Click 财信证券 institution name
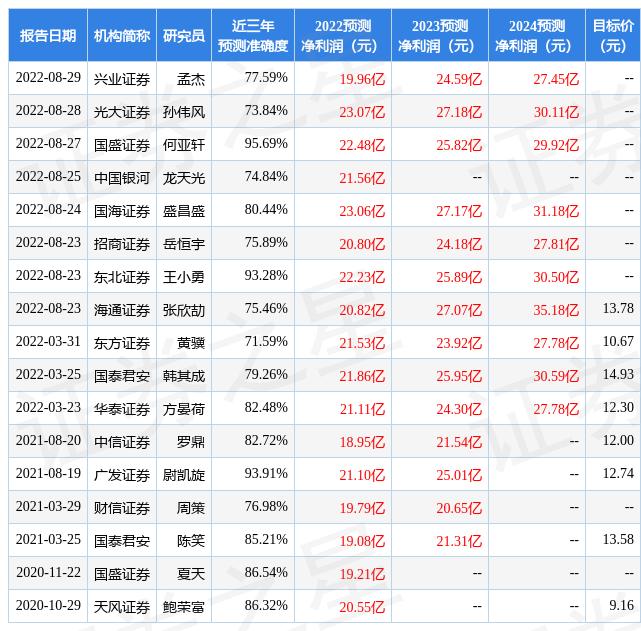This screenshot has height=631, width=641. tap(121, 508)
